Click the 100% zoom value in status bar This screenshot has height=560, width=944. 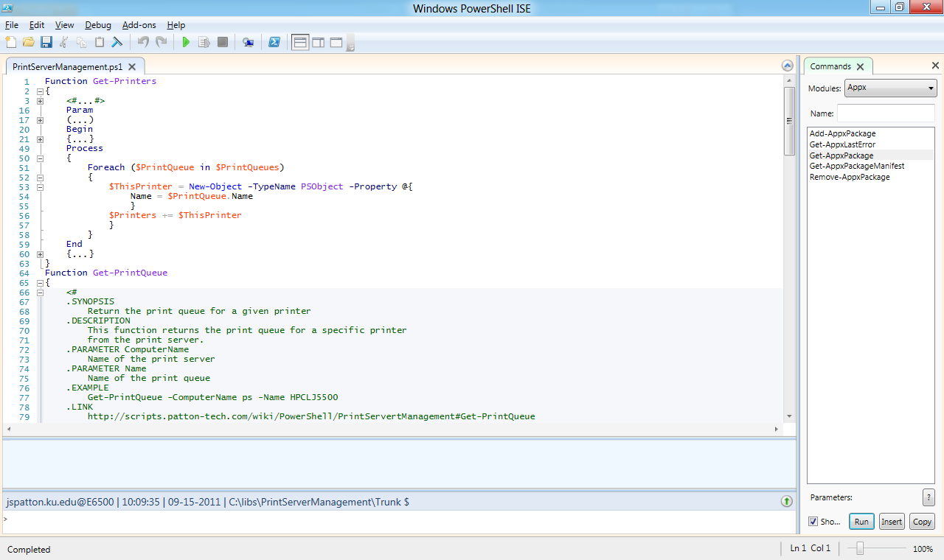coord(923,549)
